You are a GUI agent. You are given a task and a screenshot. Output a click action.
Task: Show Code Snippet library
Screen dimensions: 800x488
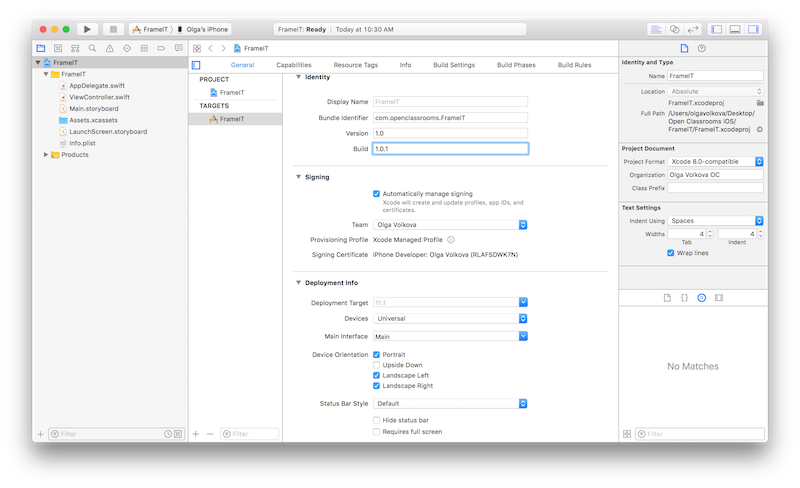coord(684,298)
